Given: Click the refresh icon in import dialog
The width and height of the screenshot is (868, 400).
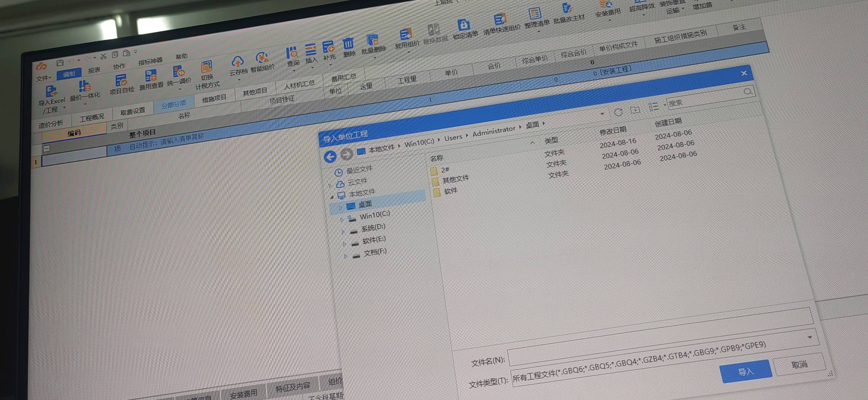Looking at the screenshot, I should click(x=618, y=112).
